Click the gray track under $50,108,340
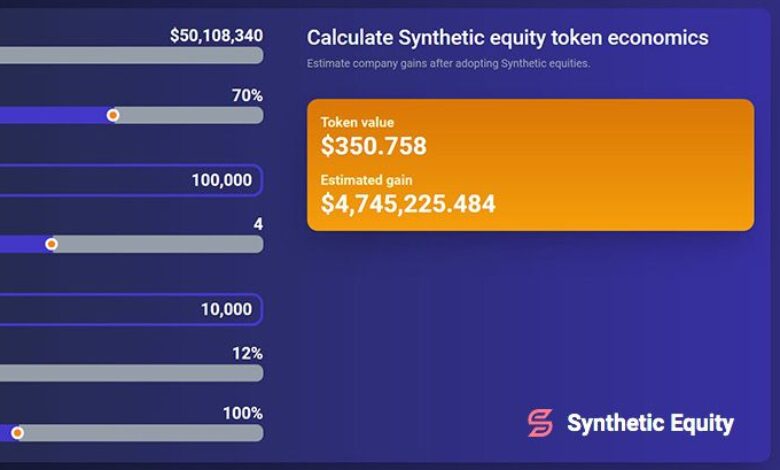780x470 pixels. click(x=131, y=55)
